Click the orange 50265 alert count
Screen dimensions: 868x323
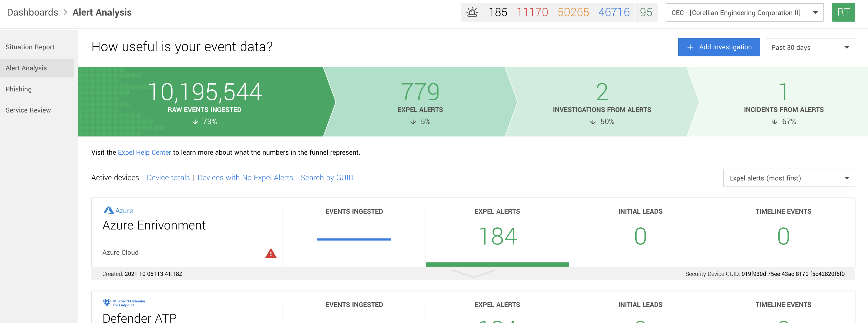[573, 12]
